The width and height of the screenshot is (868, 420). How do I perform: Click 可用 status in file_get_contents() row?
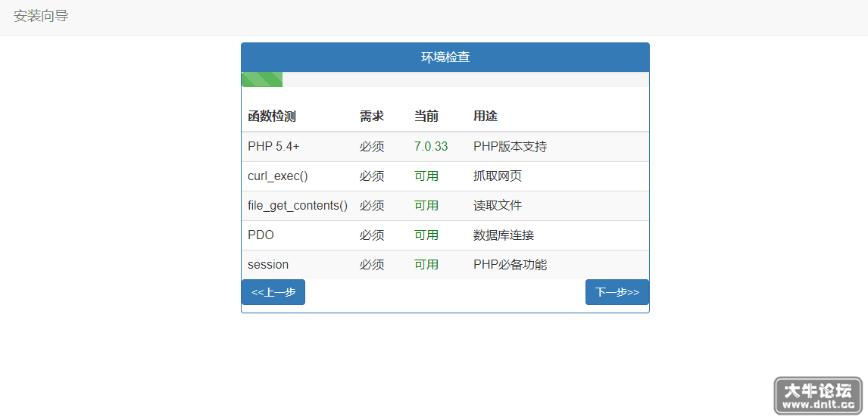point(426,206)
